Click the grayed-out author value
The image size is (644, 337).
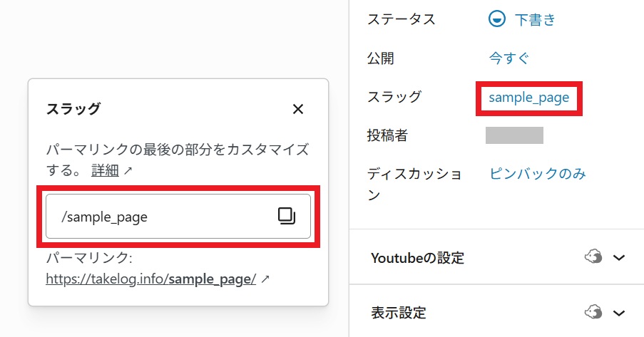[x=514, y=135]
